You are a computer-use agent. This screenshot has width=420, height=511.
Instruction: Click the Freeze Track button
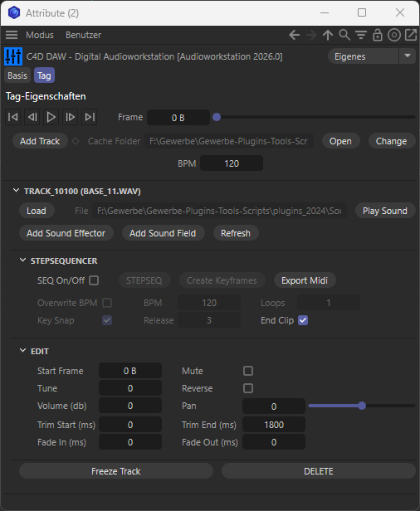pyautogui.click(x=116, y=471)
